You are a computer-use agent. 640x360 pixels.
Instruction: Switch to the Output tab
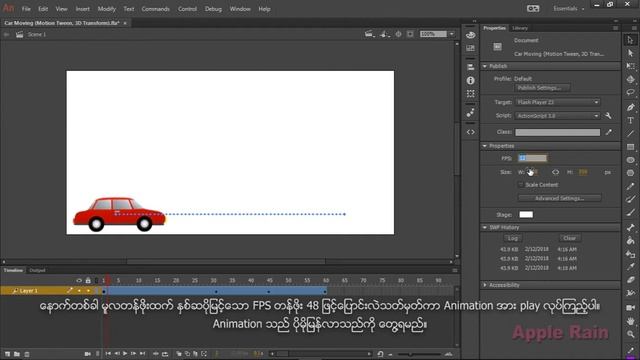[37, 270]
